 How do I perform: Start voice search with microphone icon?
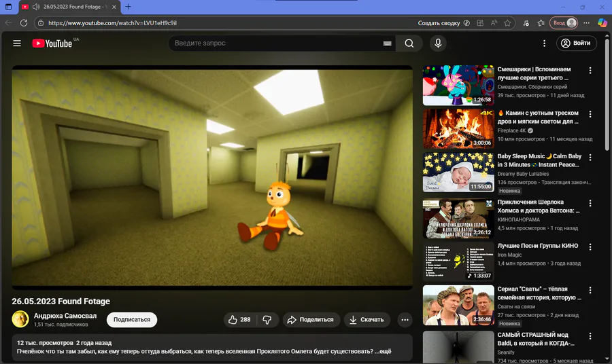click(x=438, y=43)
